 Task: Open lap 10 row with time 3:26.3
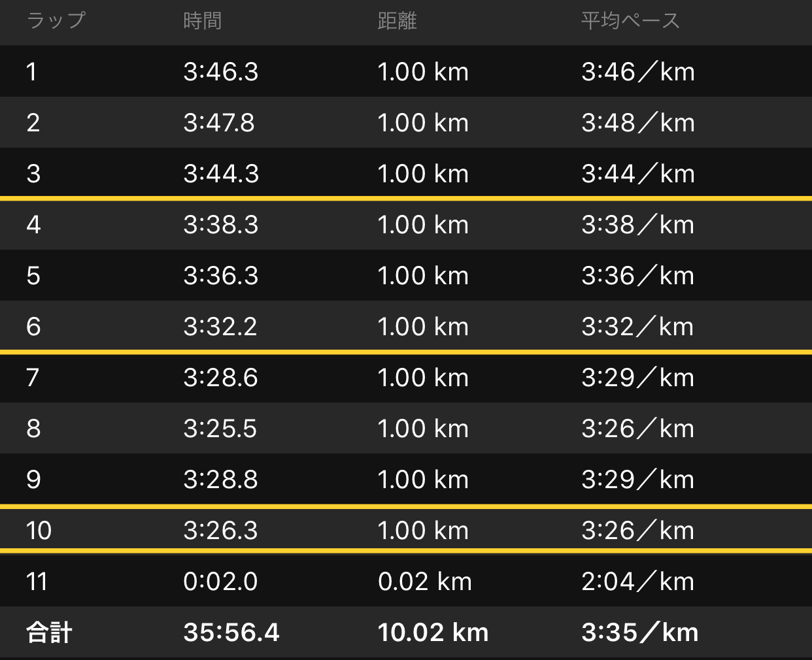[406, 530]
